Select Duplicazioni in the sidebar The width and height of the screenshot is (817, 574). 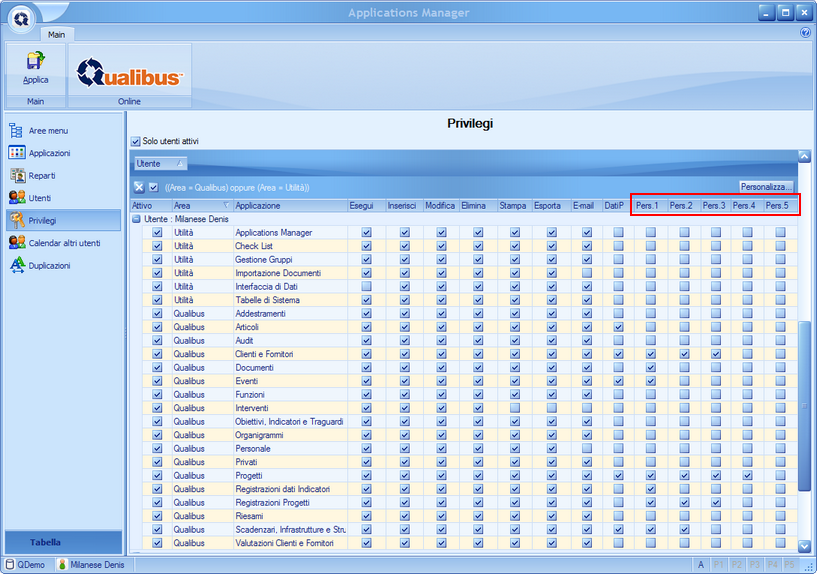tap(49, 266)
